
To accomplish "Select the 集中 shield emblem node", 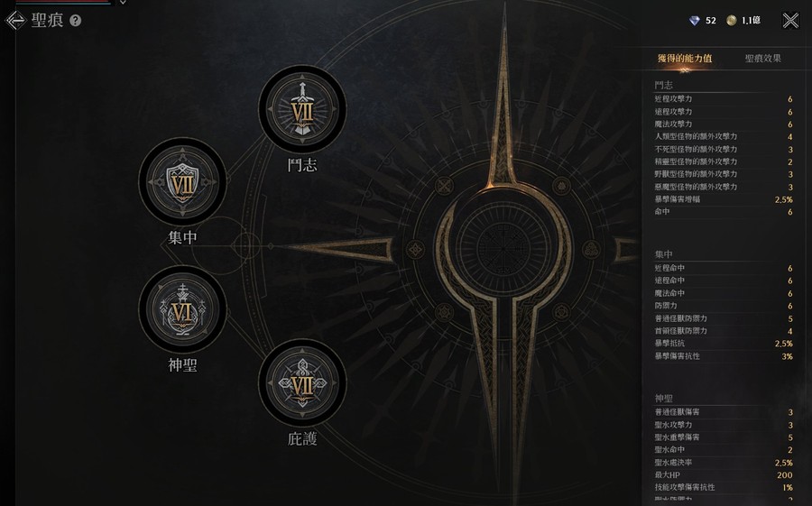I will [x=182, y=181].
